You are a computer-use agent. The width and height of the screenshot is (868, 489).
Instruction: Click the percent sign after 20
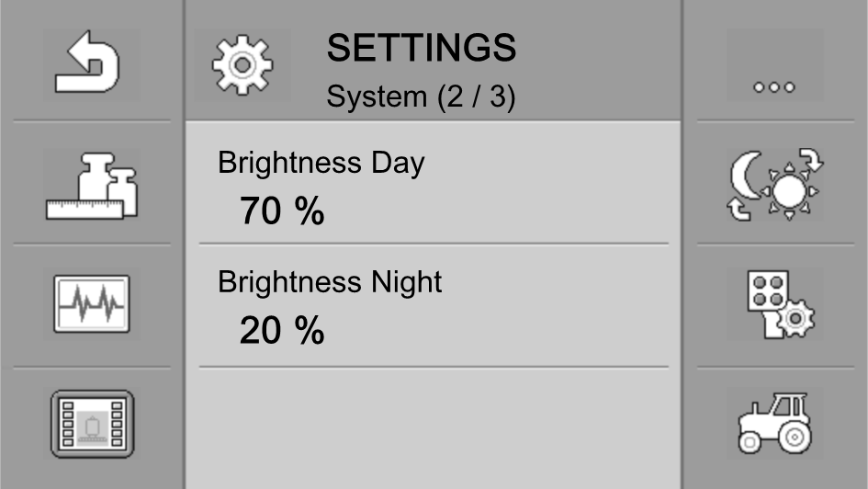[x=310, y=331]
